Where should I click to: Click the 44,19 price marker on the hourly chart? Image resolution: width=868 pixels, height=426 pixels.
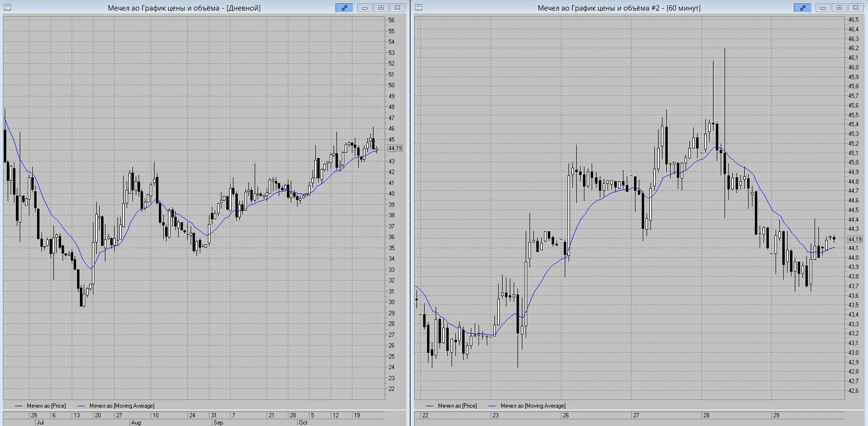tap(855, 239)
